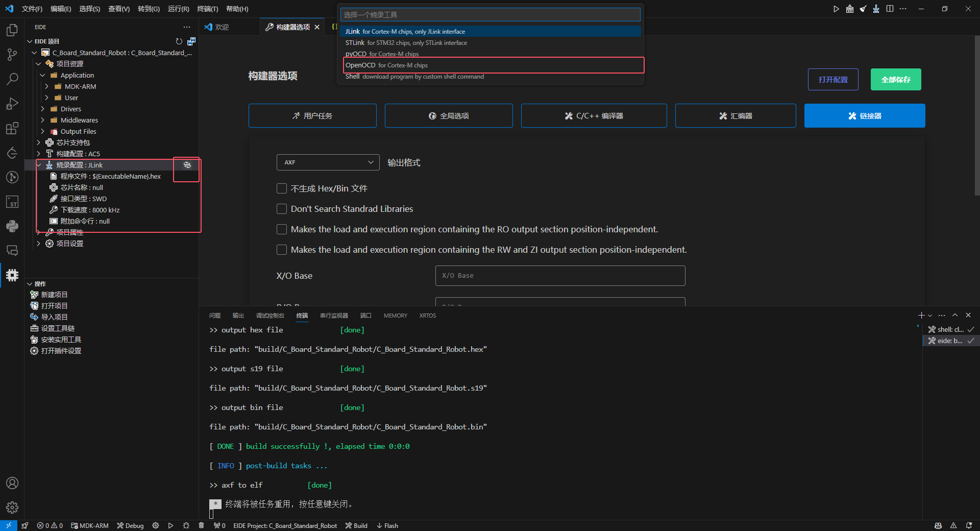The height and width of the screenshot is (531, 980).
Task: Select 接口类型 : SWD row
Action: [112, 199]
